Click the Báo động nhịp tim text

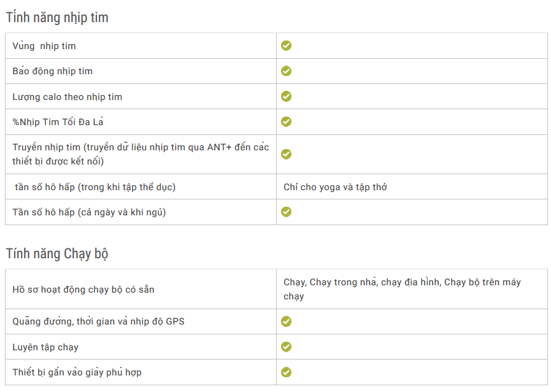coord(52,71)
